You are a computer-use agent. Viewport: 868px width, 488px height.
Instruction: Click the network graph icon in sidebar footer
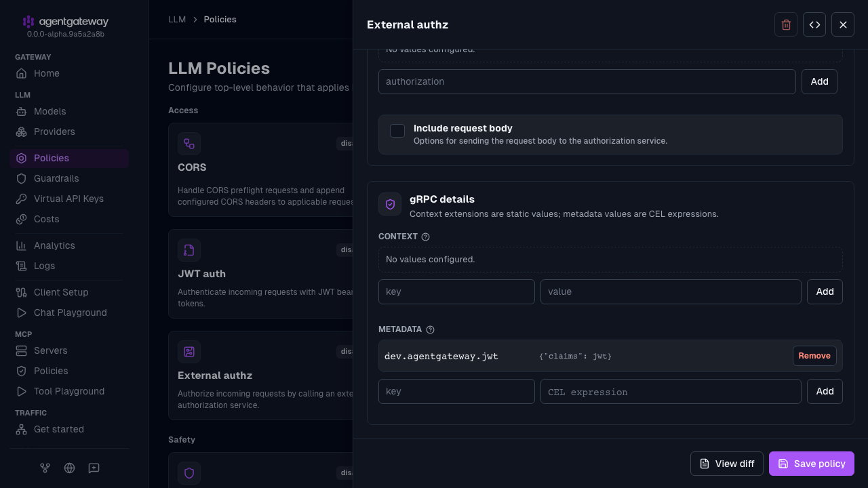pyautogui.click(x=45, y=468)
